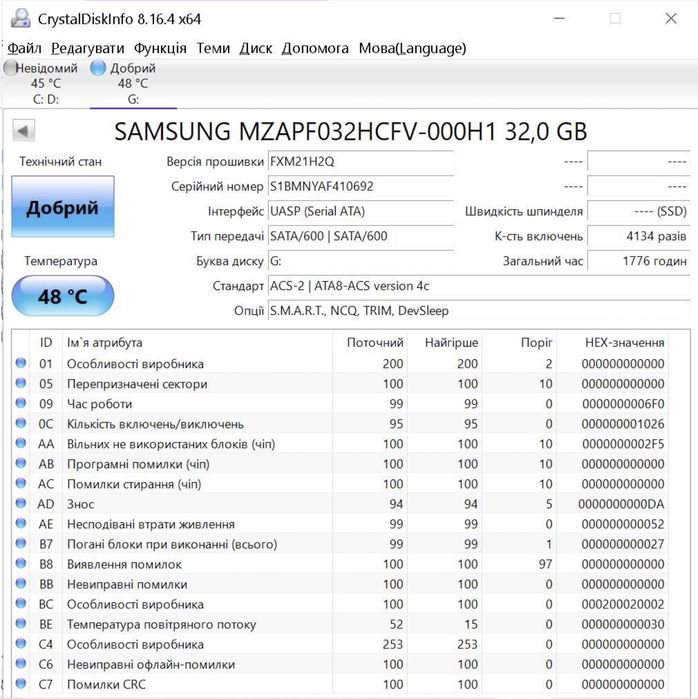This screenshot has width=698, height=699.
Task: Click the Поріг column header
Action: [x=519, y=342]
